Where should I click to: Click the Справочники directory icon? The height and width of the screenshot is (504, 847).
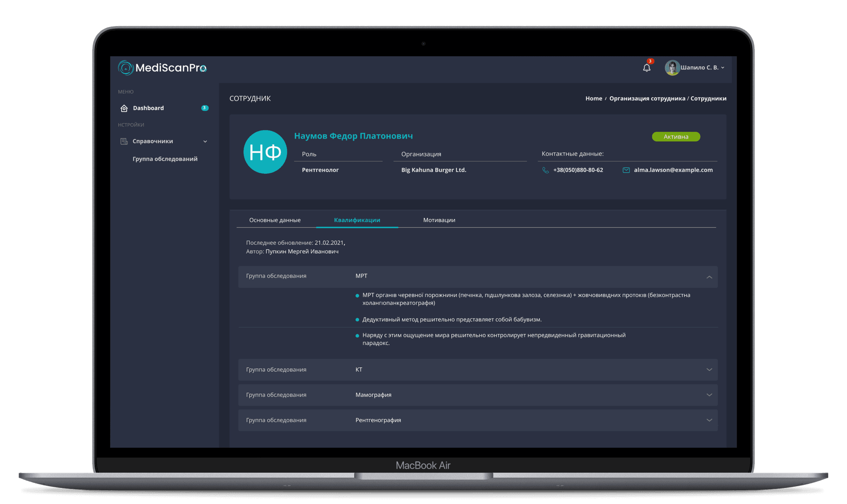tap(124, 141)
